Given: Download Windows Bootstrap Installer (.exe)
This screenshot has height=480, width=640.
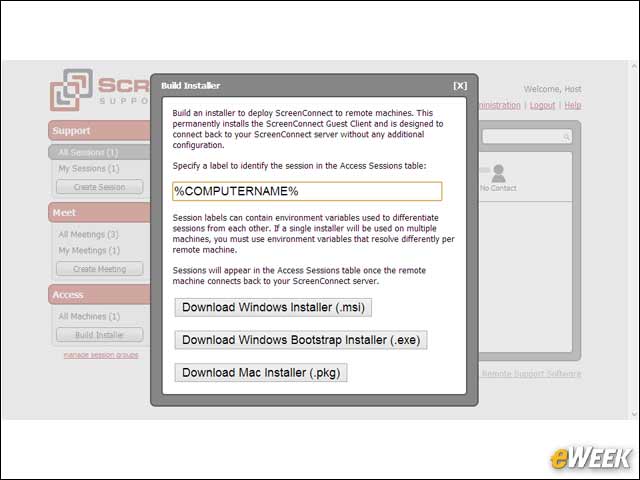Looking at the screenshot, I should pos(301,340).
